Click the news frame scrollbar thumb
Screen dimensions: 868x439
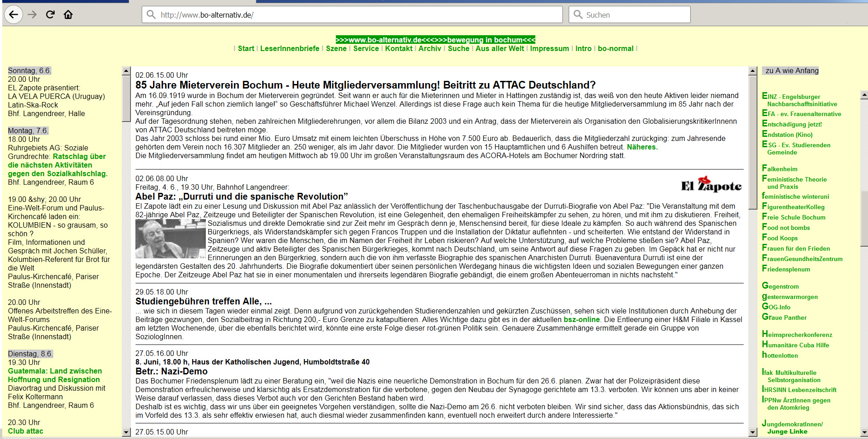752,142
